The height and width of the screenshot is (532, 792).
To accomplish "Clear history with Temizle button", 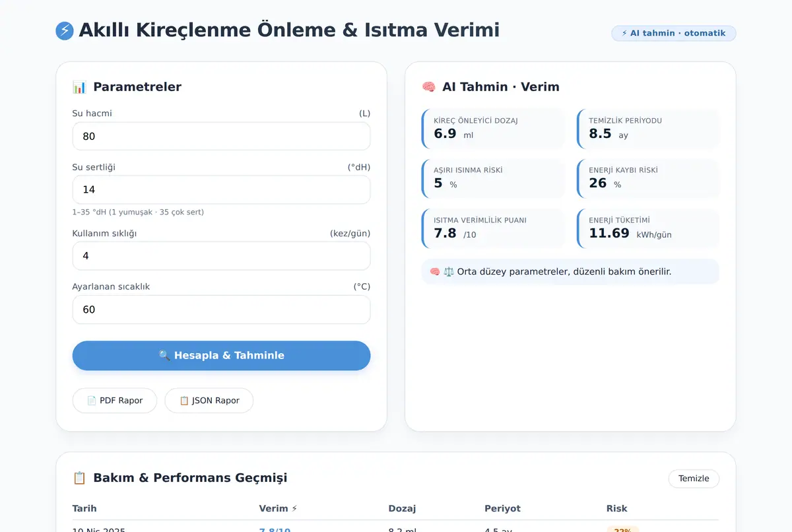I will [694, 479].
